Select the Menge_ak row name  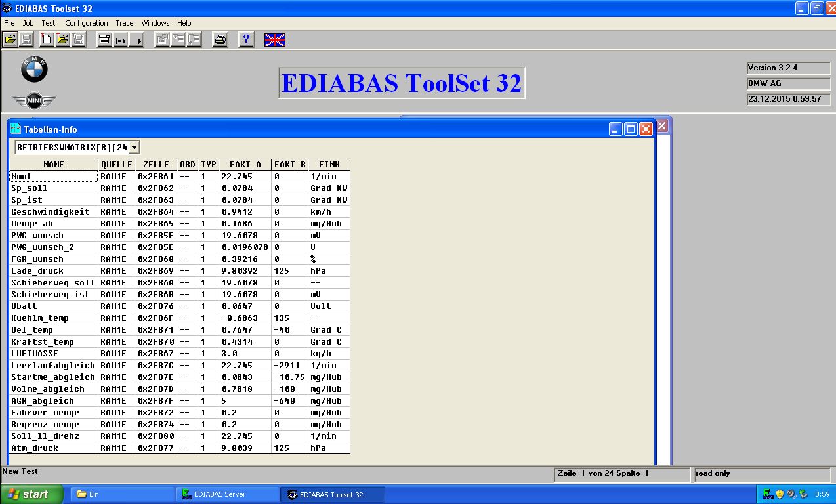[x=54, y=224]
